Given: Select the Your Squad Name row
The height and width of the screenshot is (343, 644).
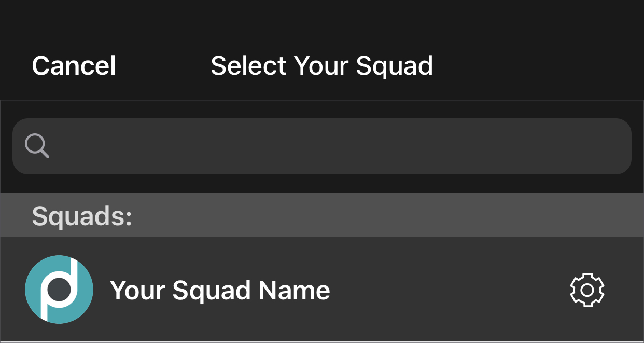Looking at the screenshot, I should [x=321, y=290].
